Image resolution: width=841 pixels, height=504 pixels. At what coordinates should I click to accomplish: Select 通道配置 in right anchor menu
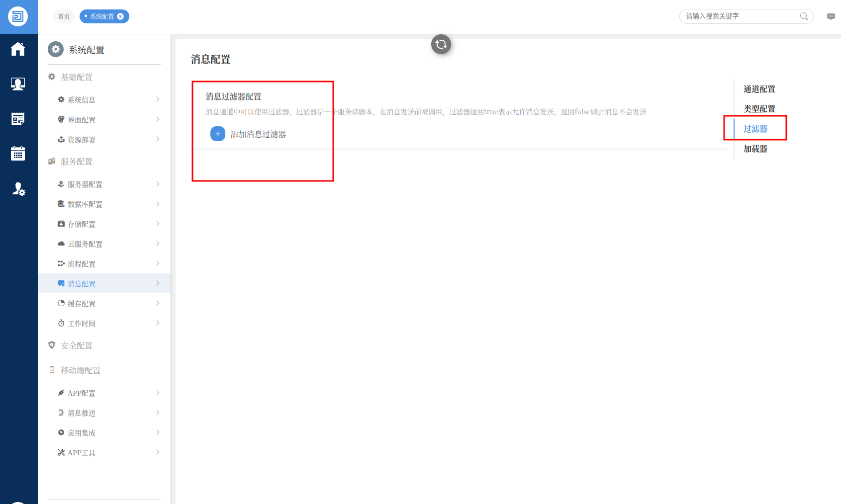click(x=759, y=89)
